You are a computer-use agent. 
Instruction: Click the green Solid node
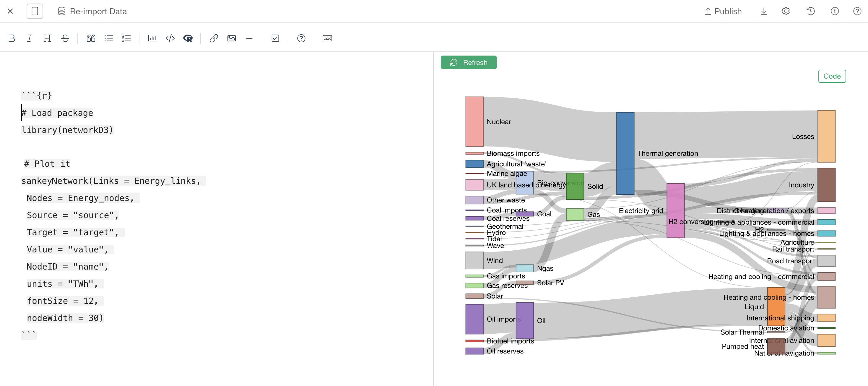click(x=575, y=186)
